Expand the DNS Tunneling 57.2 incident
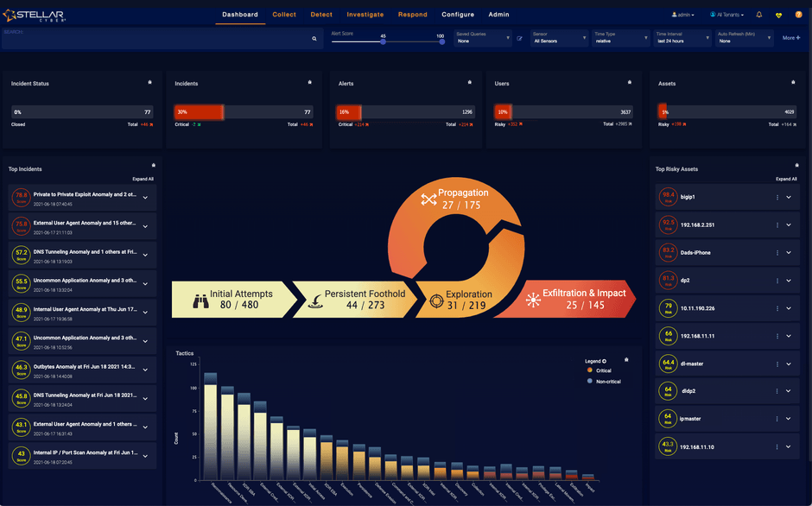Image resolution: width=812 pixels, height=506 pixels. point(145,256)
